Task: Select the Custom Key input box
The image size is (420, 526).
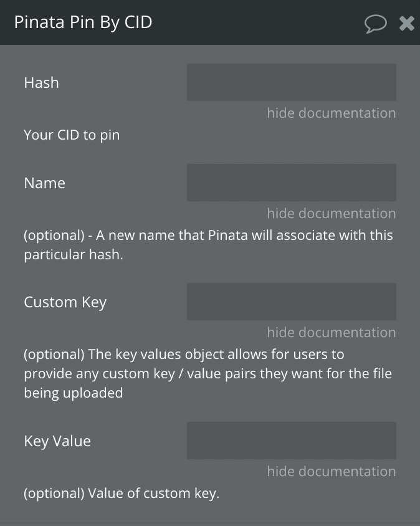Action: pyautogui.click(x=291, y=301)
